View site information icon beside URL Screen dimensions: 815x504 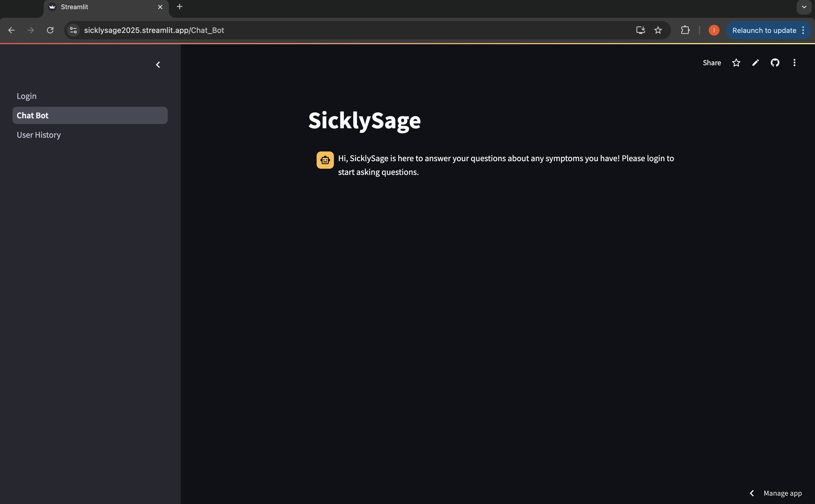[73, 30]
